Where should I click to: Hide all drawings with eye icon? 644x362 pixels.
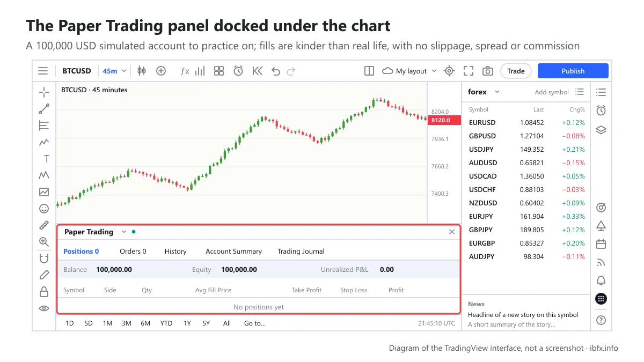pyautogui.click(x=44, y=308)
